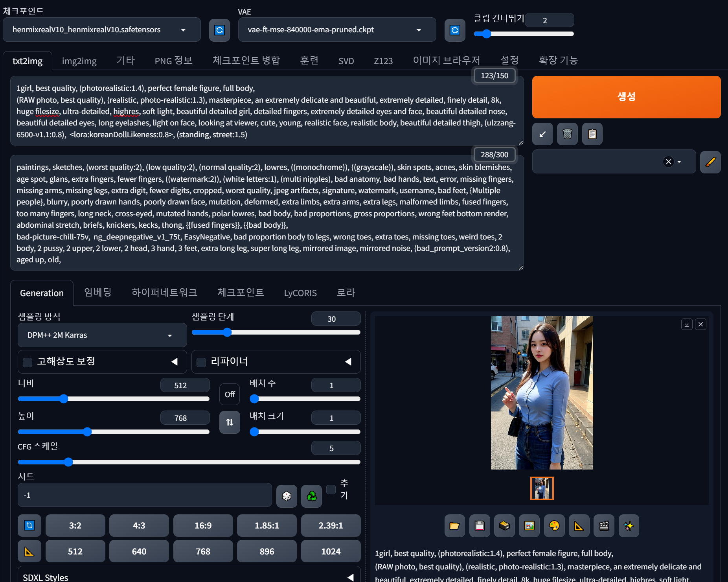Switch to the img2img tab
The image size is (728, 582).
click(79, 61)
